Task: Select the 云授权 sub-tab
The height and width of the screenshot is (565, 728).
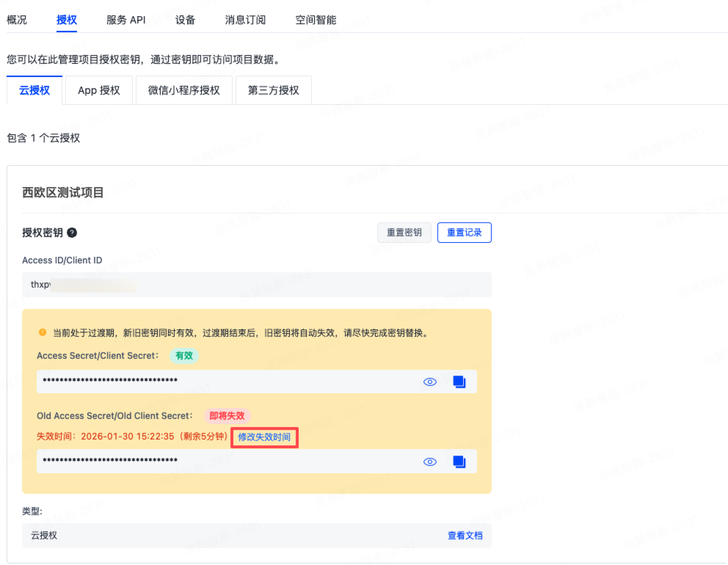Action: pos(34,90)
